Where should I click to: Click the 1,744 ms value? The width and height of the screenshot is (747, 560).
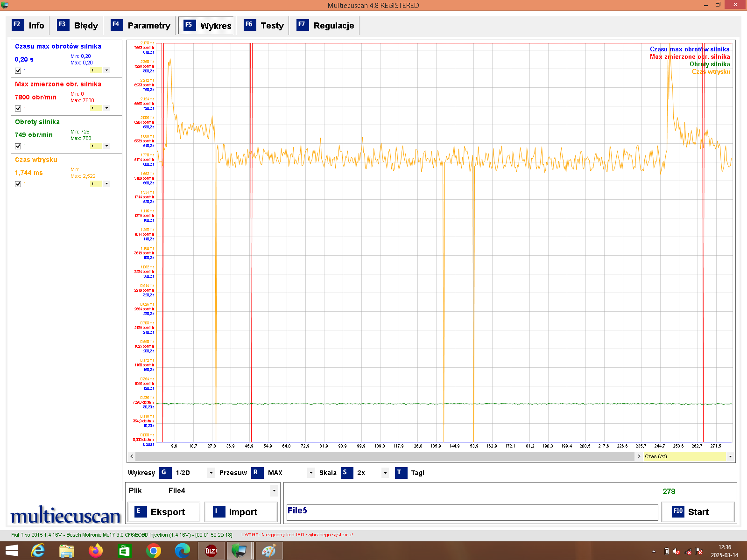point(28,173)
